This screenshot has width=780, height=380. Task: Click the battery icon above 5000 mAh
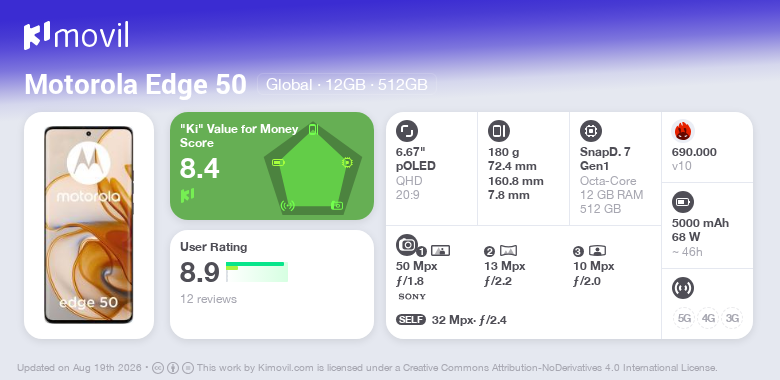pos(683,202)
